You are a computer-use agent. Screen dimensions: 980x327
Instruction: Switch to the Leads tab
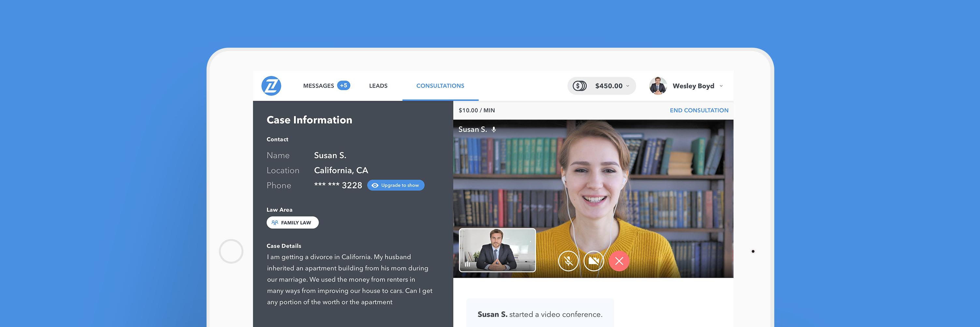[378, 86]
